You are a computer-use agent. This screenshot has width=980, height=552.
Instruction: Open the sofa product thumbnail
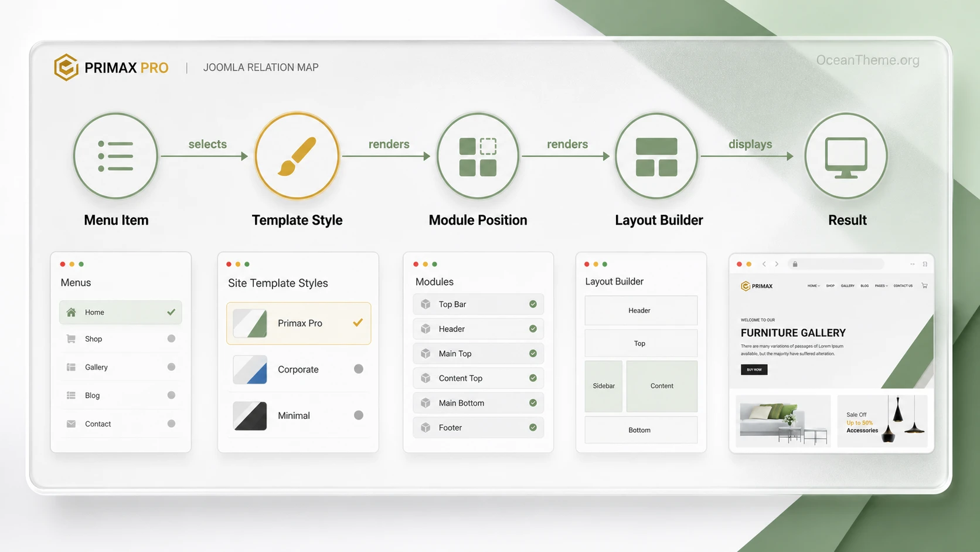[x=783, y=421]
